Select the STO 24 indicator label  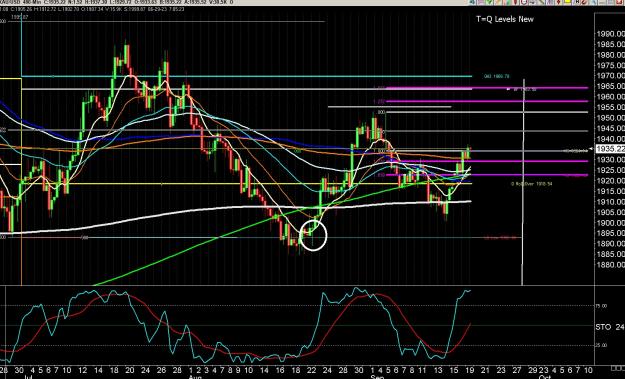(609, 327)
